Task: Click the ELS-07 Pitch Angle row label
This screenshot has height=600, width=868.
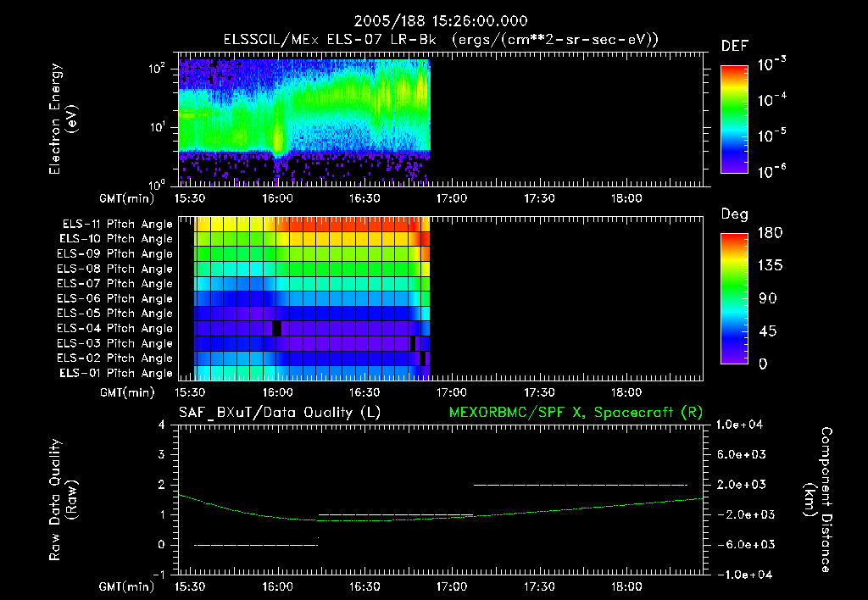Action: point(115,283)
